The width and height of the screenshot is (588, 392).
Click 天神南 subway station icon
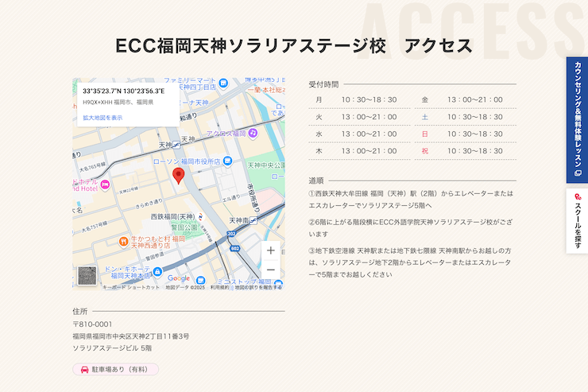(253, 220)
